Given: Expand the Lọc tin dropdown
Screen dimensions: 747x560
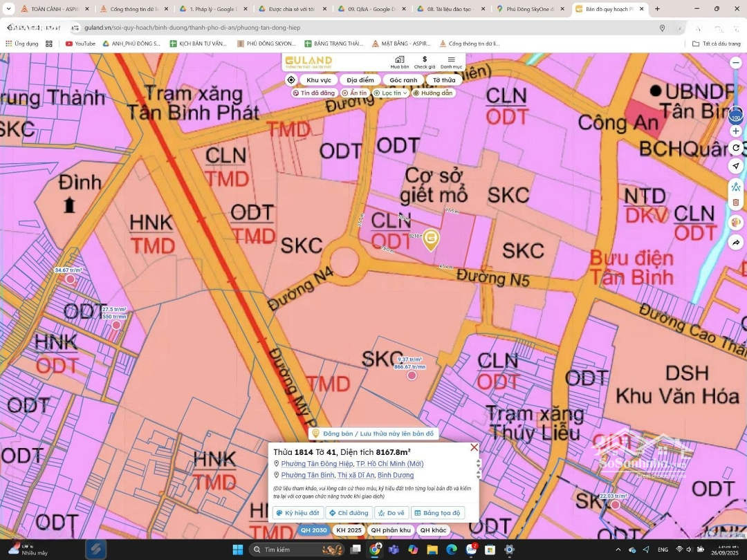Looking at the screenshot, I should point(391,93).
